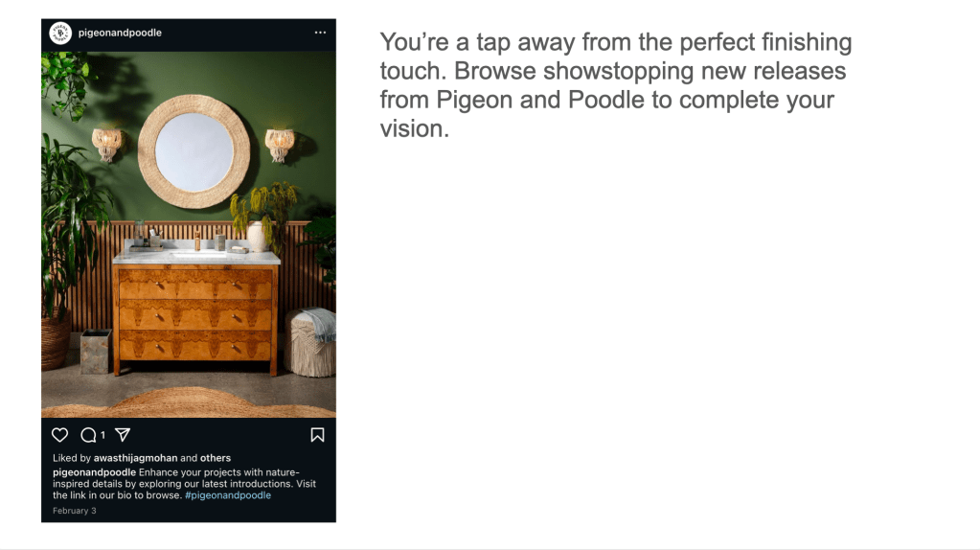Click the Pigeon and Poodle profile avatar
980x550 pixels.
(x=60, y=33)
